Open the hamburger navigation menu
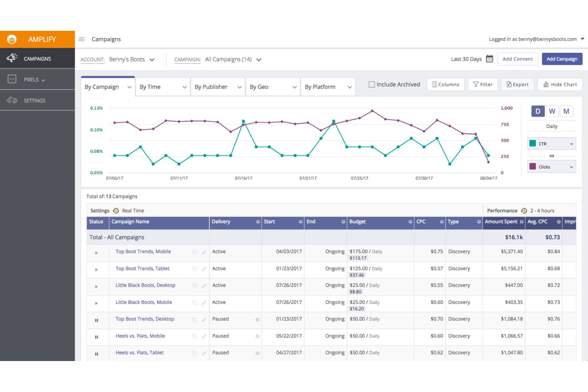Image resolution: width=588 pixels, height=392 pixels. tap(81, 39)
